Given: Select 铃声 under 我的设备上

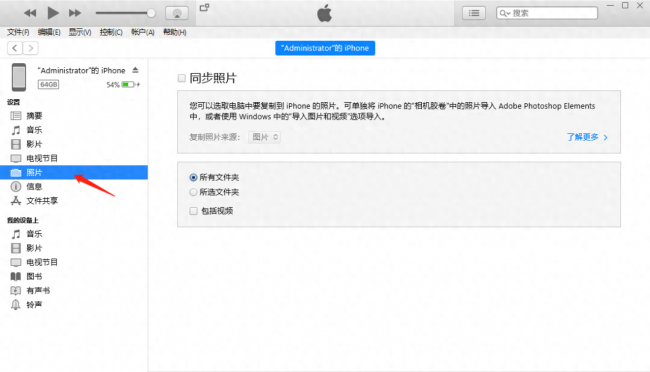Looking at the screenshot, I should click(74, 305).
